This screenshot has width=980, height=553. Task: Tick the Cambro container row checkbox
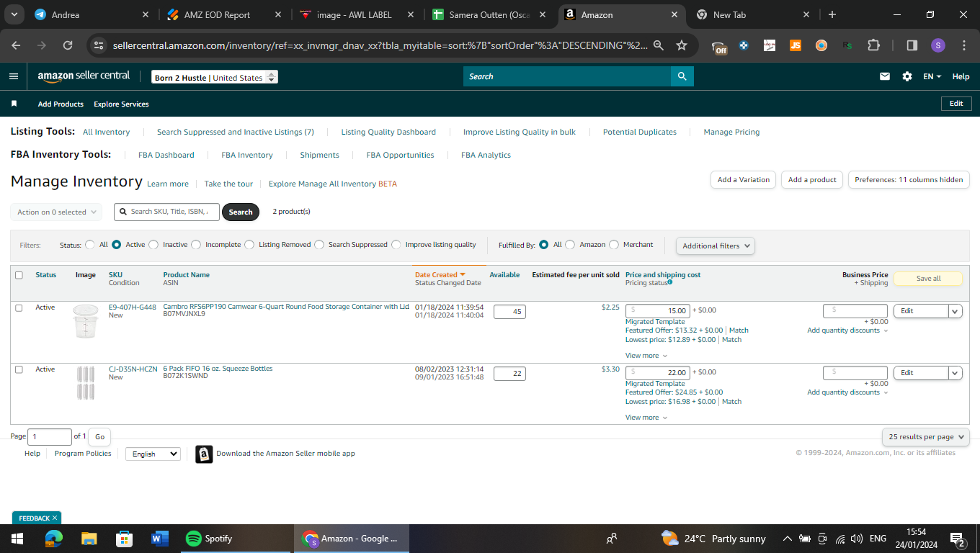tap(19, 307)
